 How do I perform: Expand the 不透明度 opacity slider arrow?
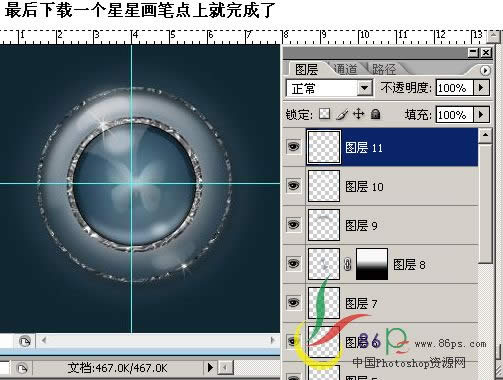coord(481,88)
